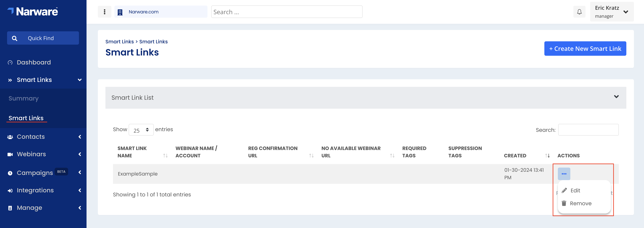Collapse the Smart Links sidebar chevron
The height and width of the screenshot is (228, 644).
(80, 80)
